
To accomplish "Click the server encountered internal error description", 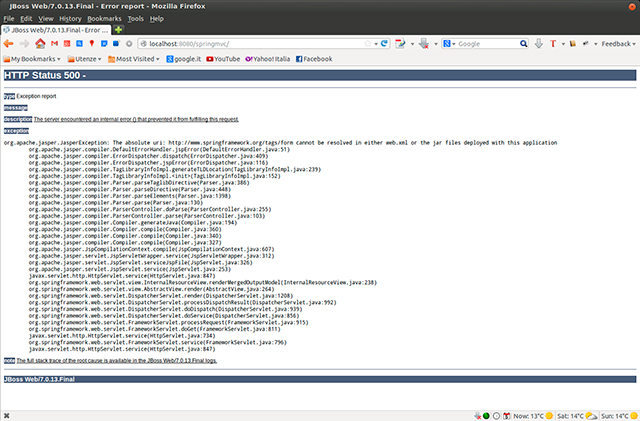I will 136,119.
